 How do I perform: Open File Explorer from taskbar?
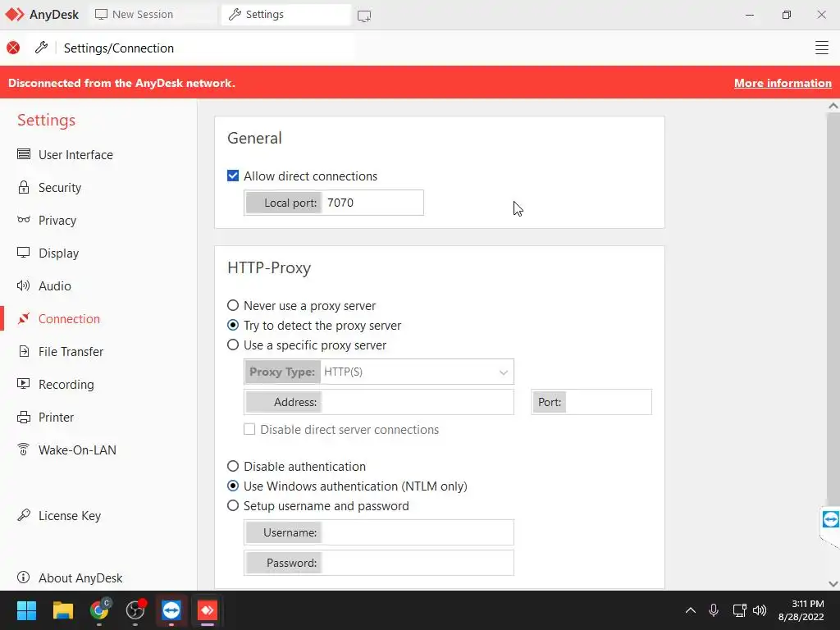click(x=62, y=610)
